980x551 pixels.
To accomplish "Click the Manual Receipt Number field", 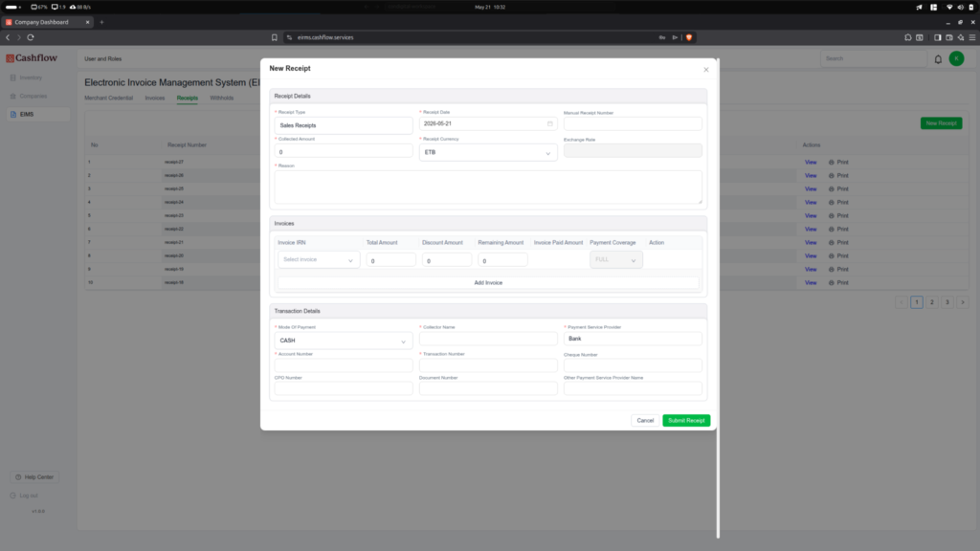I will coord(633,123).
